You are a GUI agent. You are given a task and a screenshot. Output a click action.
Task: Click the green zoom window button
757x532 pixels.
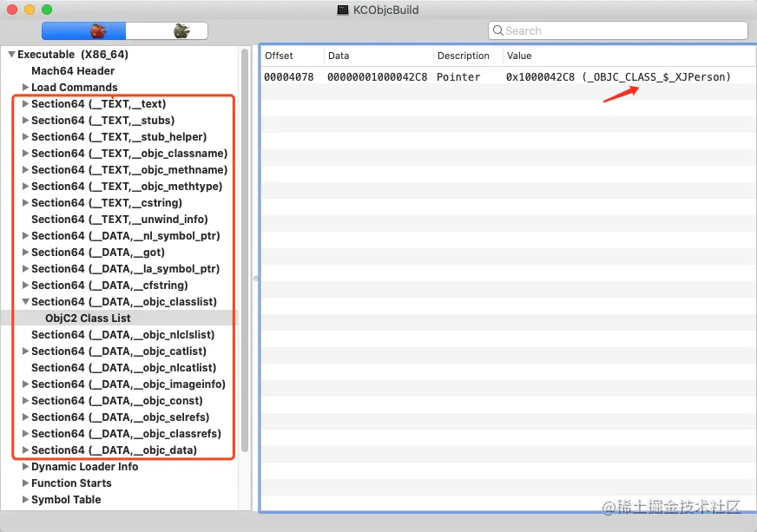(47, 10)
